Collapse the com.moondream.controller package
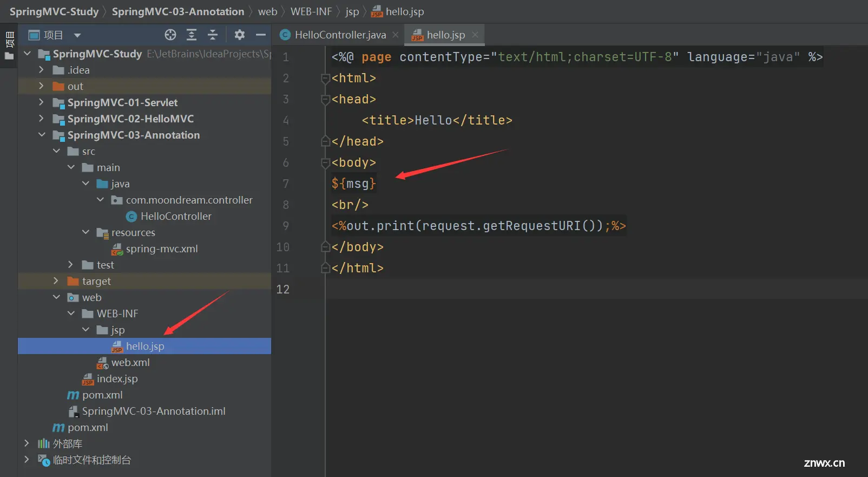Viewport: 868px width, 477px height. point(100,200)
